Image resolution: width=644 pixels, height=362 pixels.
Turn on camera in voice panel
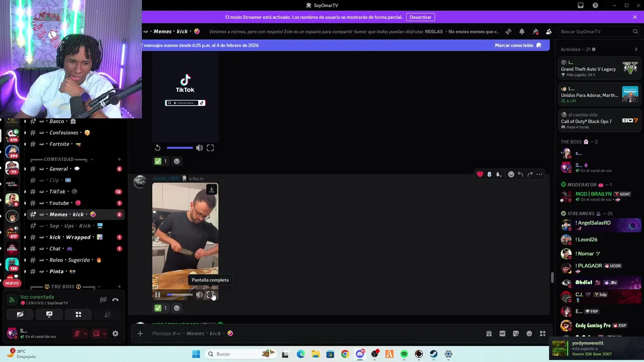(x=20, y=314)
